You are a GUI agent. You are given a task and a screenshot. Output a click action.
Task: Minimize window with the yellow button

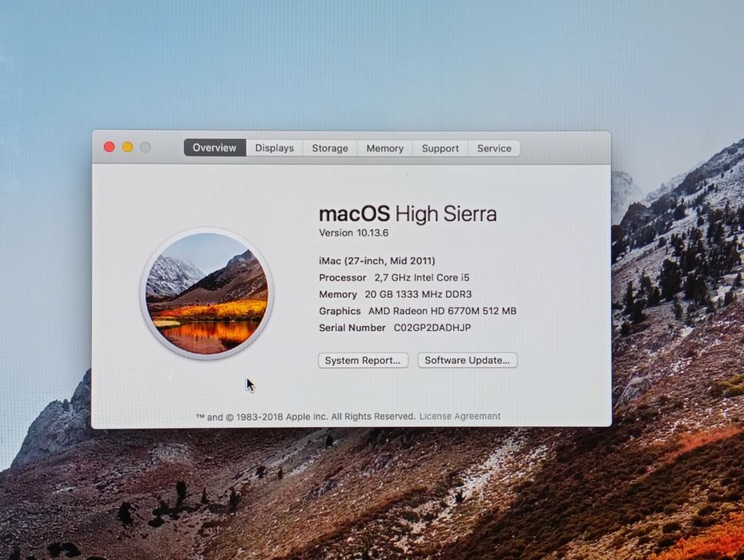[x=127, y=147]
